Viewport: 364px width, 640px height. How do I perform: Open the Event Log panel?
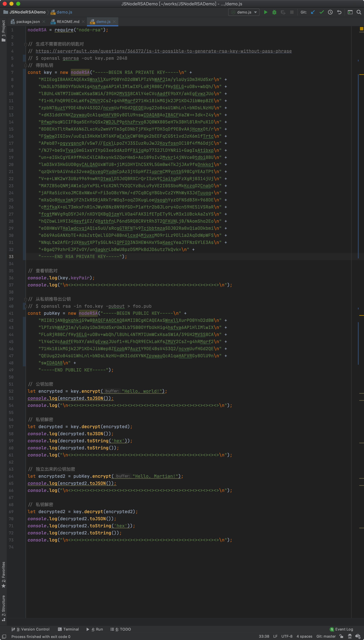point(341,629)
